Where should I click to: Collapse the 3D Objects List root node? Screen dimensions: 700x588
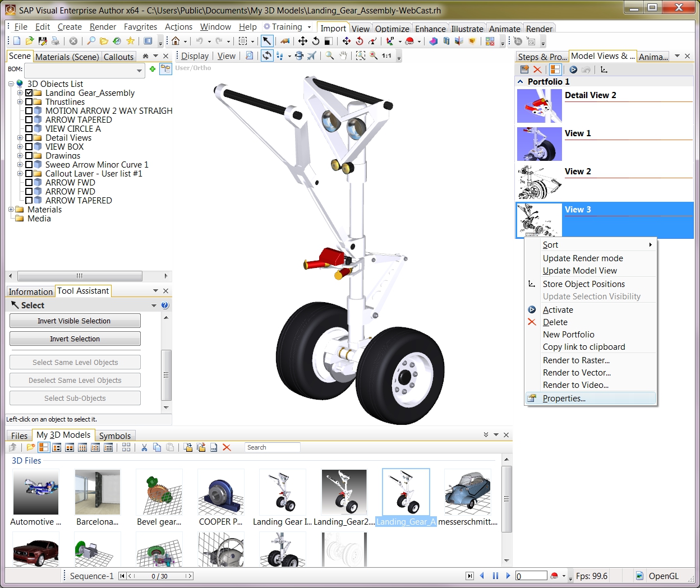11,84
